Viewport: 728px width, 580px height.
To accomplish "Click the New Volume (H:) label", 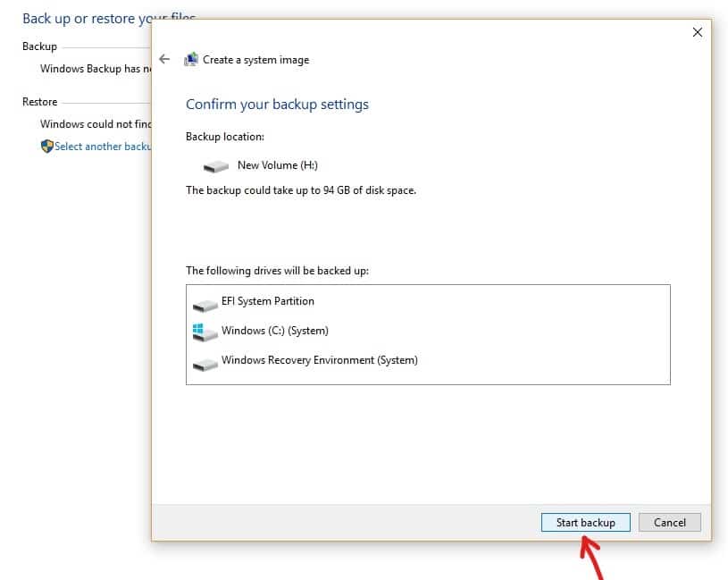I will (x=278, y=164).
